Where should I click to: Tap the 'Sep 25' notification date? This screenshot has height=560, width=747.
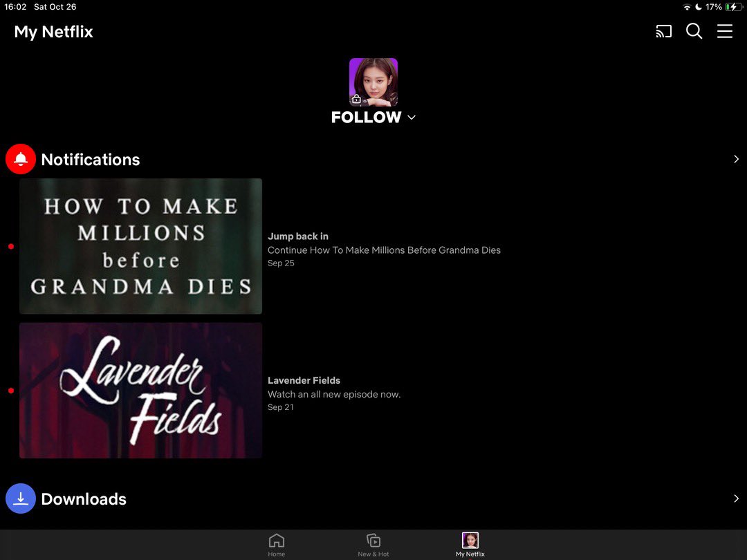(281, 263)
